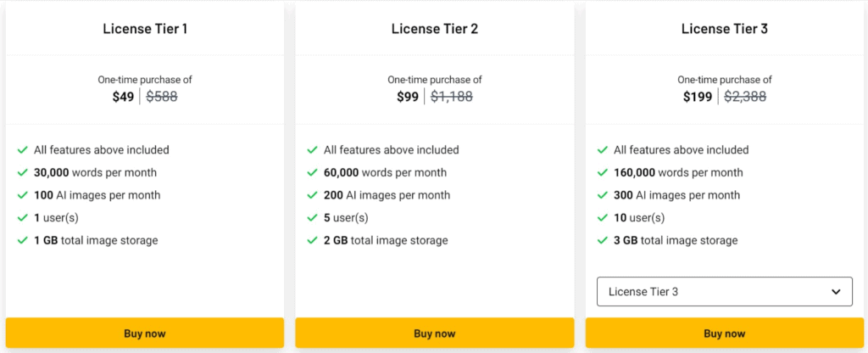Image resolution: width=868 pixels, height=353 pixels.
Task: Buy now for License Tier 1
Action: pos(145,333)
